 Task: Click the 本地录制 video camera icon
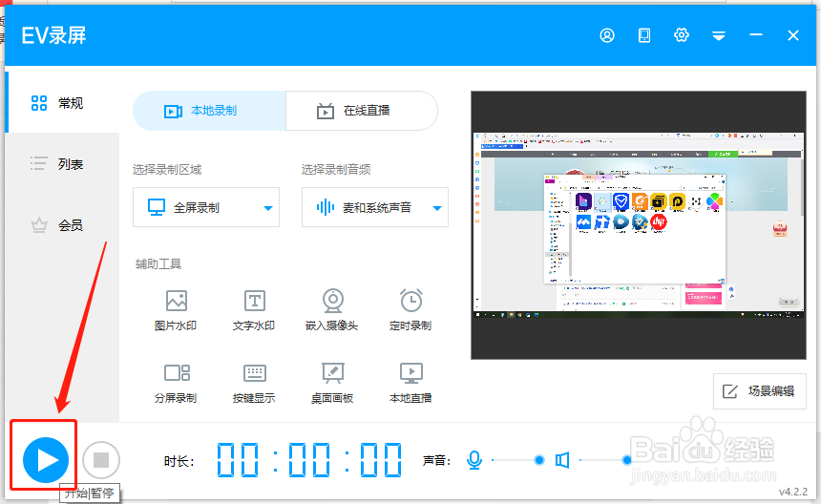(173, 112)
